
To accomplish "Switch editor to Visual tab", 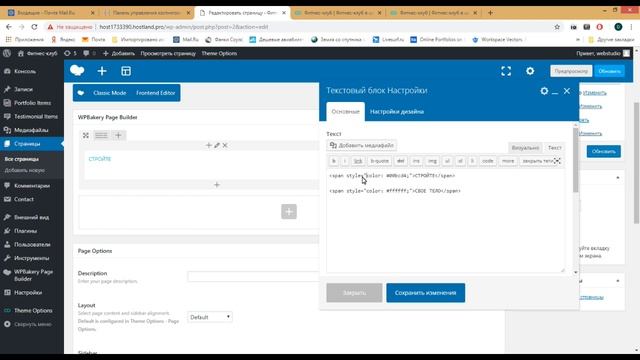I will (x=525, y=148).
